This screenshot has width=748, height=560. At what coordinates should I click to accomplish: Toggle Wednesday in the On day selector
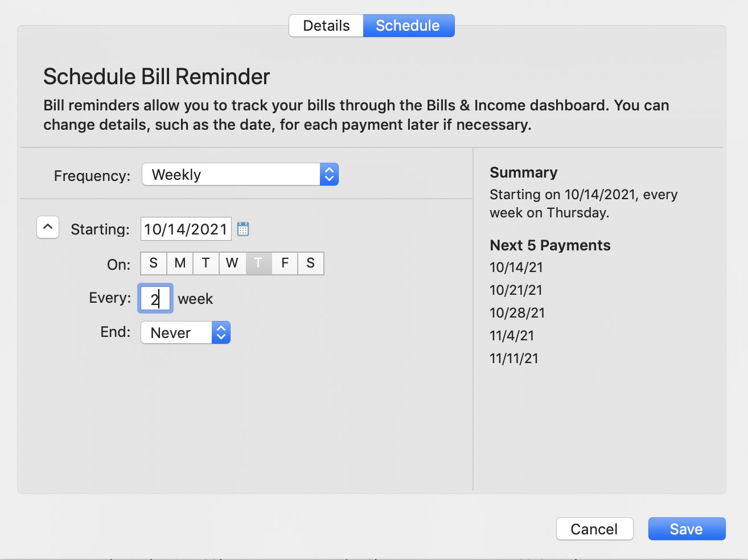pos(232,263)
